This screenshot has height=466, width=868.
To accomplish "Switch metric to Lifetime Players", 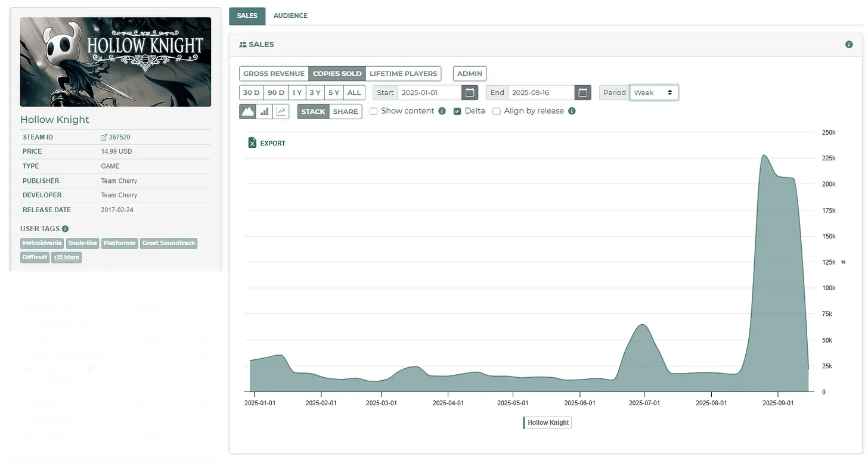I will point(404,74).
